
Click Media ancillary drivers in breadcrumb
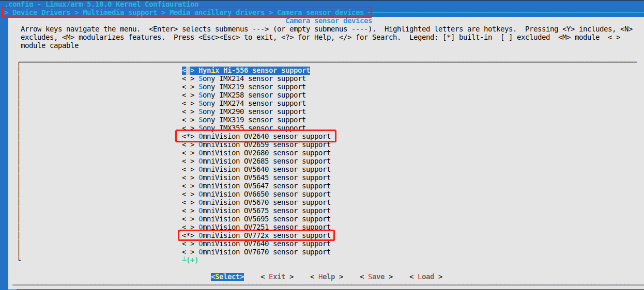(217, 12)
